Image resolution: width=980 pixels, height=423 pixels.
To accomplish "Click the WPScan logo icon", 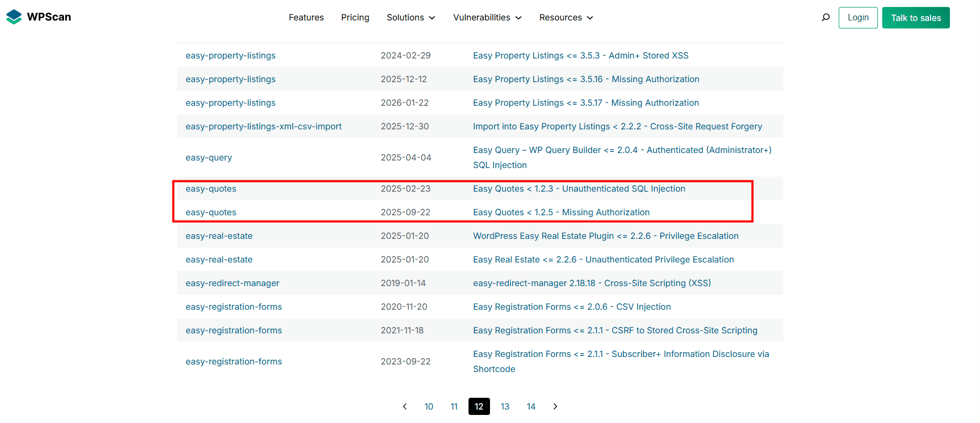I will tap(14, 17).
